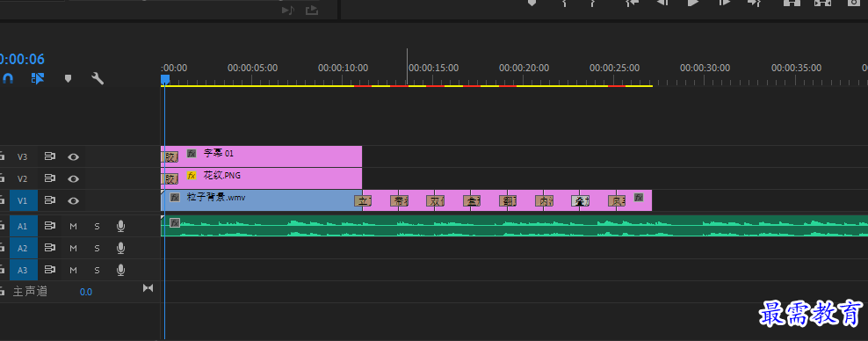Toggle sync lock for track V3
Image resolution: width=868 pixels, height=341 pixels.
(50, 156)
